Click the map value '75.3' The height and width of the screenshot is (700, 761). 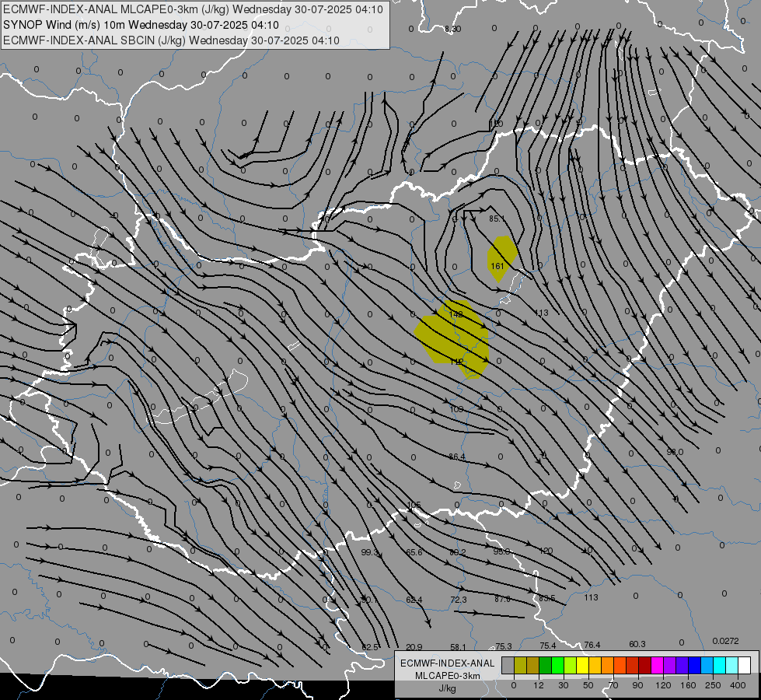coord(503,646)
